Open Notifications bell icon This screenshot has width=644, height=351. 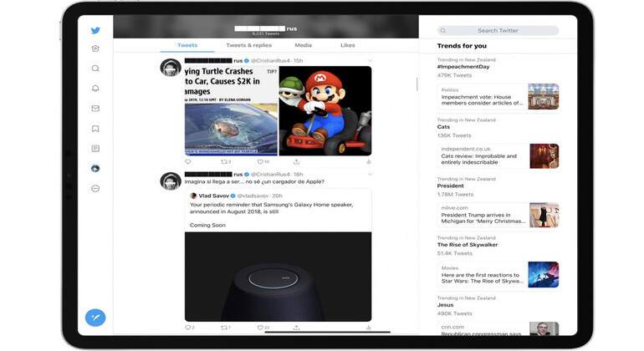tap(95, 89)
